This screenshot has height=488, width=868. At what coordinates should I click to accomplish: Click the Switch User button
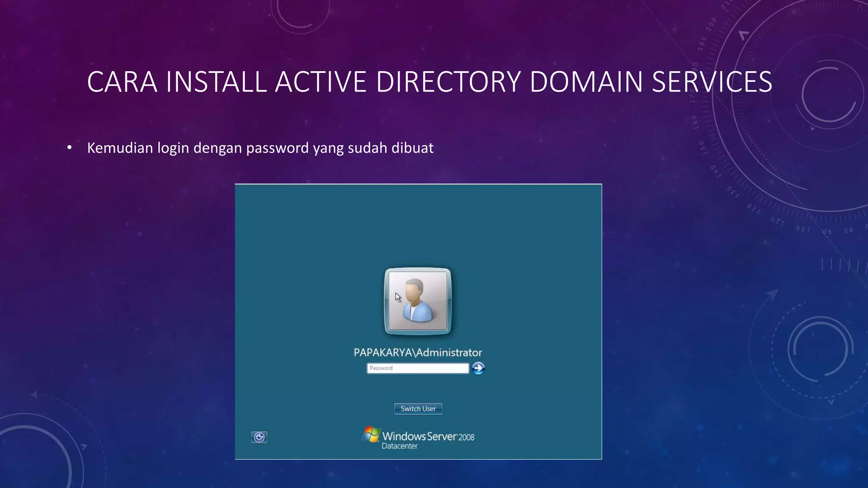tap(418, 409)
